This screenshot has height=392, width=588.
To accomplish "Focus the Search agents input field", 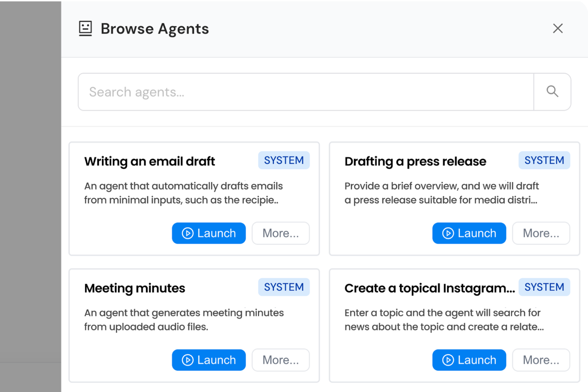I will (306, 92).
